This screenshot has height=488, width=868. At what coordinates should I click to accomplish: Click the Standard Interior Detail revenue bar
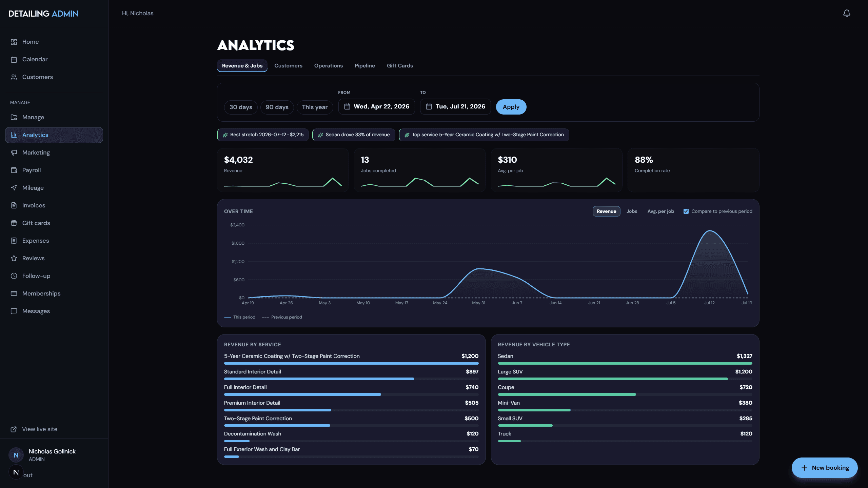(x=319, y=379)
